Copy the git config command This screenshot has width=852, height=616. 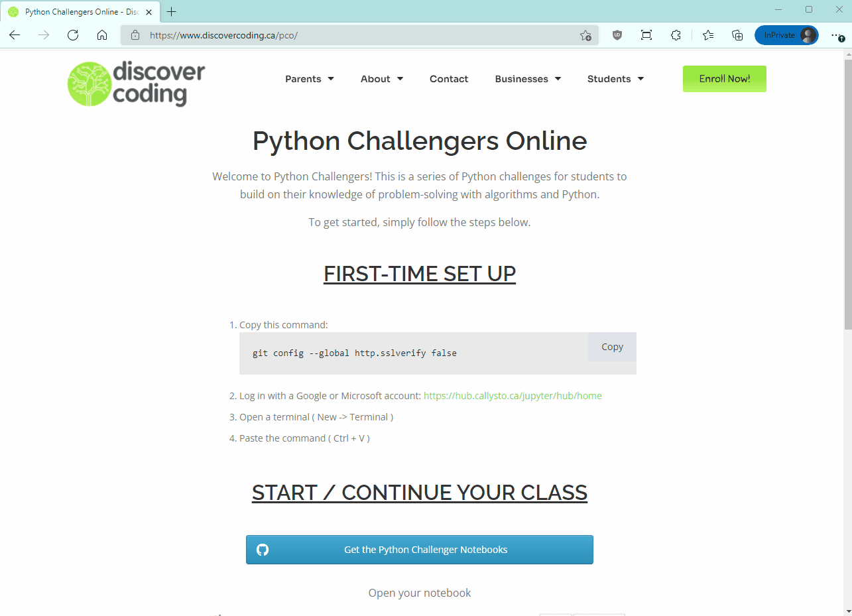tap(612, 347)
